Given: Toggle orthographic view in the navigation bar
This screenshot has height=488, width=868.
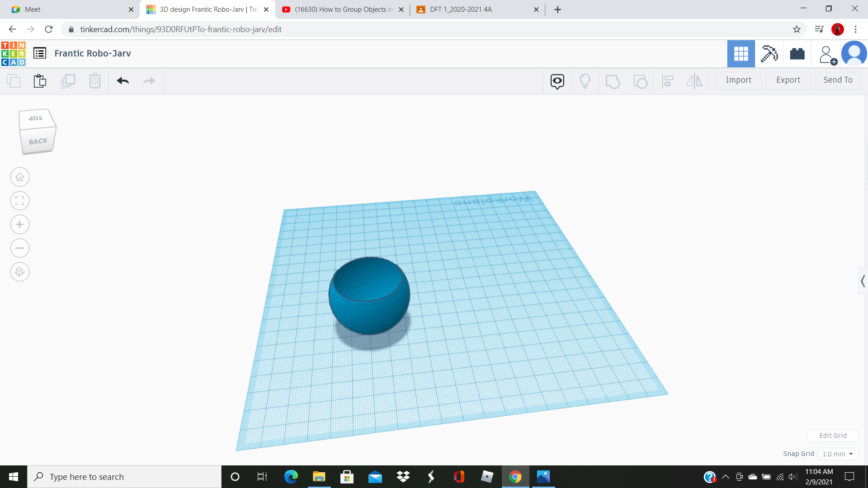Looking at the screenshot, I should coord(20,272).
